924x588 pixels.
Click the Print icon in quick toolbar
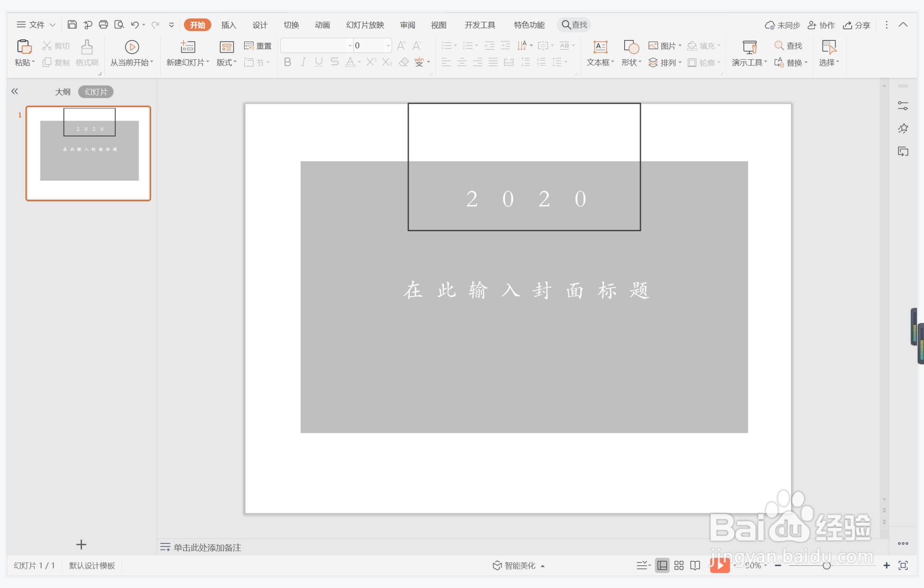click(103, 25)
